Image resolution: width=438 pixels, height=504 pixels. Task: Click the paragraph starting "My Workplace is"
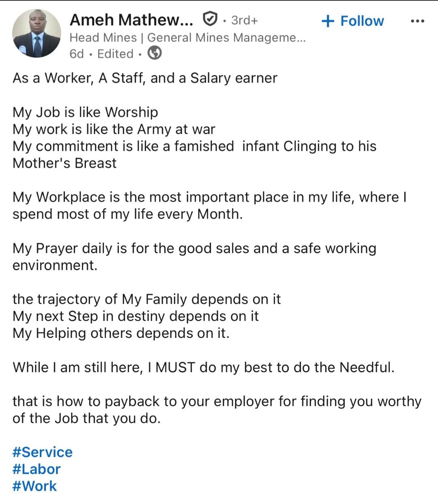(x=209, y=205)
